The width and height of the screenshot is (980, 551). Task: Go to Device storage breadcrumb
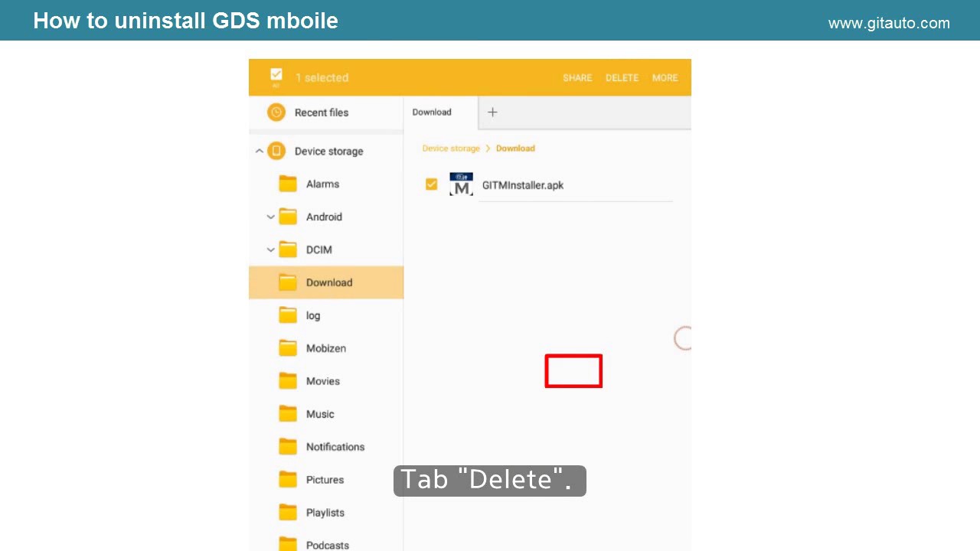coord(451,148)
